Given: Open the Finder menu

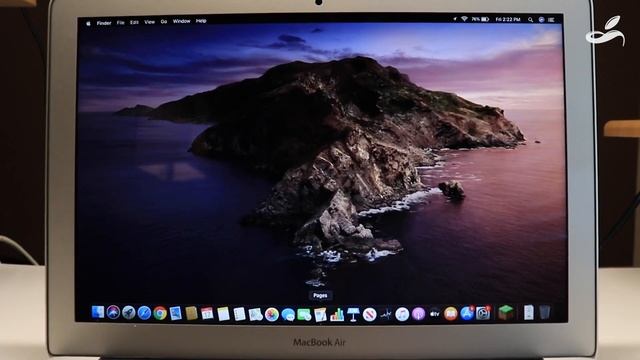Looking at the screenshot, I should 104,23.
